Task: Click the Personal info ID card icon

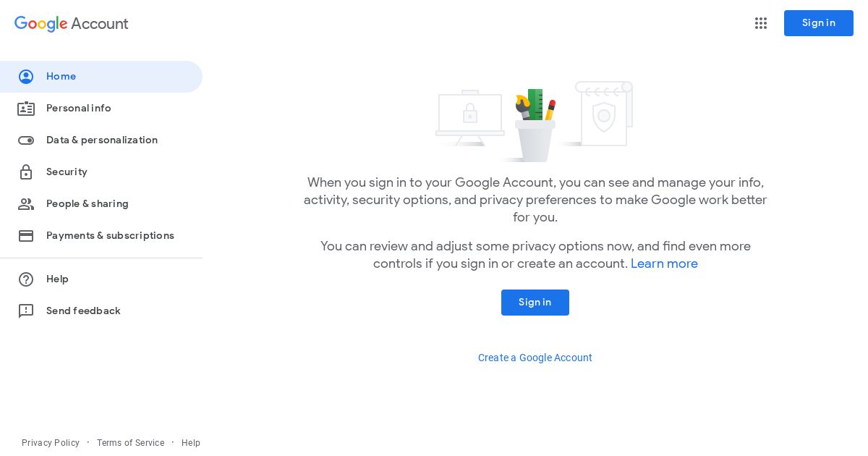Action: click(26, 109)
